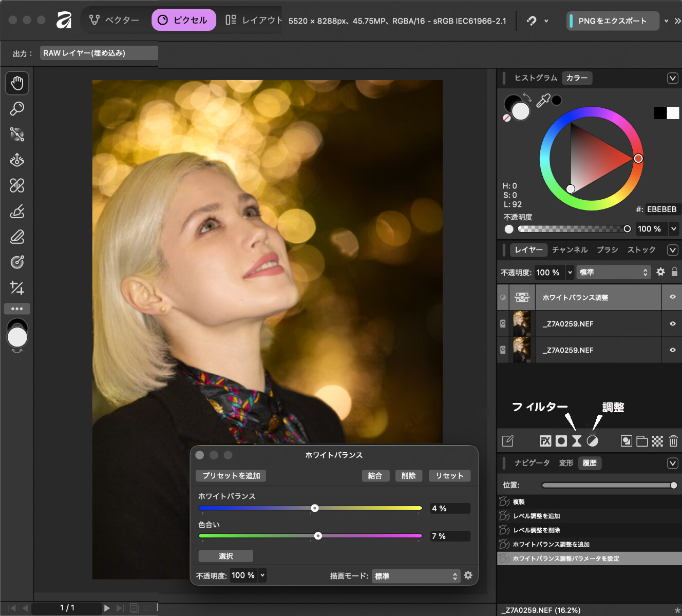Switch to the ナビゲータ tab
The height and width of the screenshot is (616, 682).
(532, 463)
